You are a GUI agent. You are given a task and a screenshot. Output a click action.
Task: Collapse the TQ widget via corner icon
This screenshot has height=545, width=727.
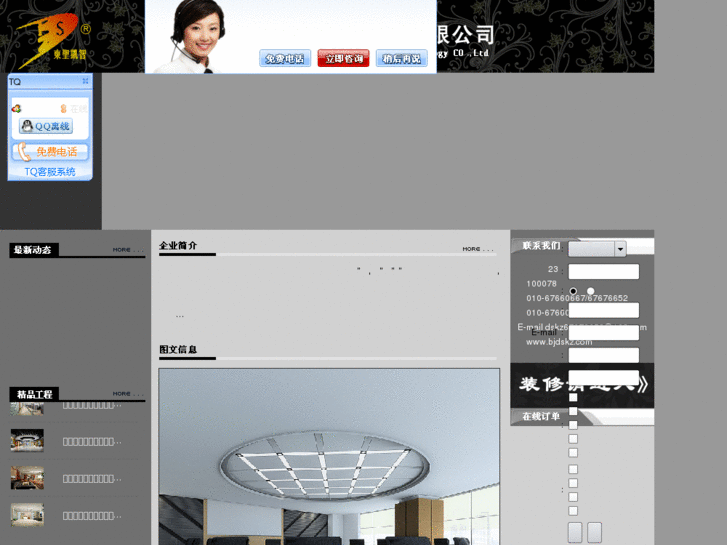coord(85,81)
